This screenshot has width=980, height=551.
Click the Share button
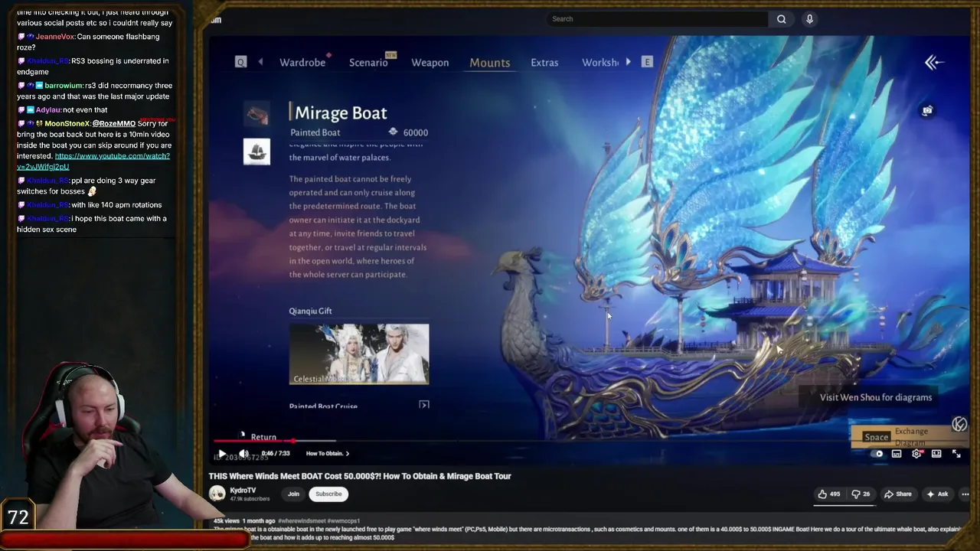click(x=898, y=494)
